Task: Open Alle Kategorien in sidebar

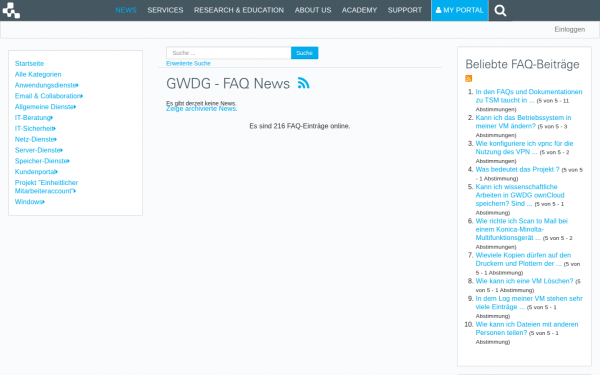Action: point(38,74)
